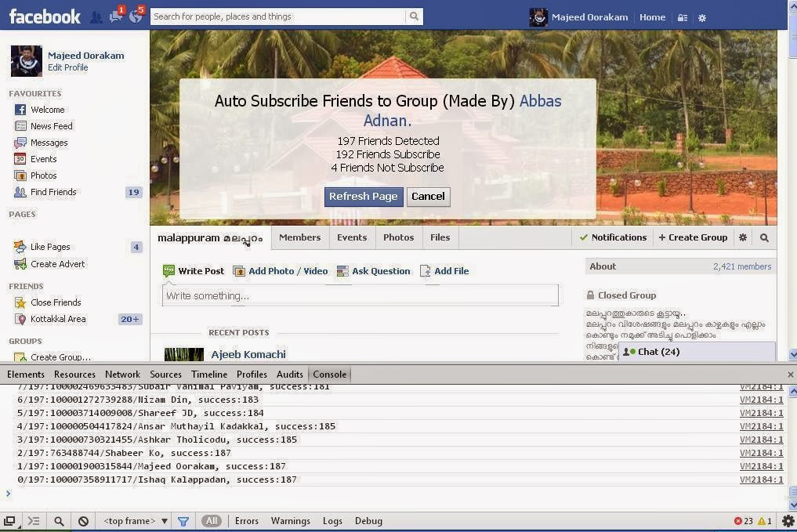797x532 pixels.
Task: Click the Facebook search input field
Action: (x=278, y=16)
